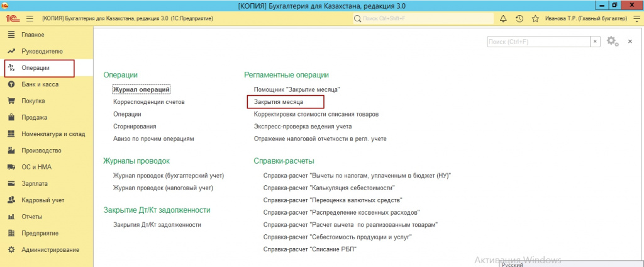Open Справка-расчет "Списание РБП"

coord(309,250)
